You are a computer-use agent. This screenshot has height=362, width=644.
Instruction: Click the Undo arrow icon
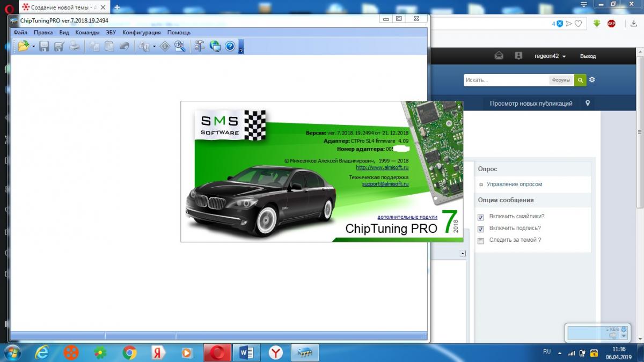point(124,47)
